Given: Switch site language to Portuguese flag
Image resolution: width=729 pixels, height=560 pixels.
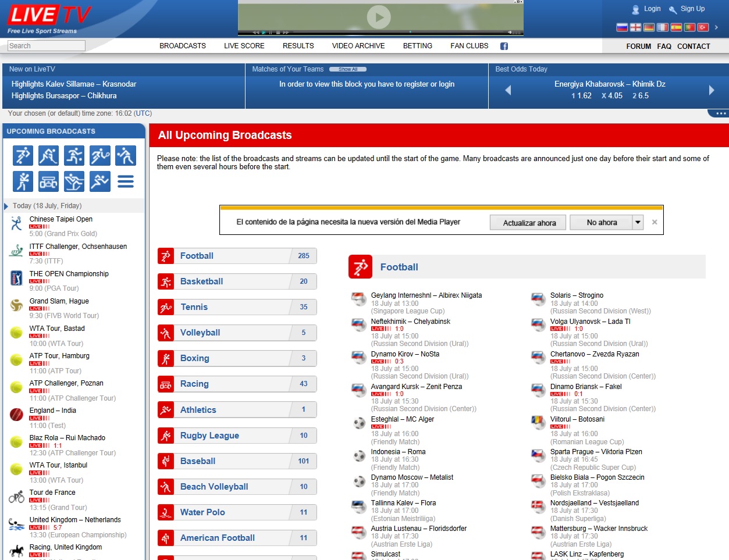Looking at the screenshot, I should click(689, 27).
